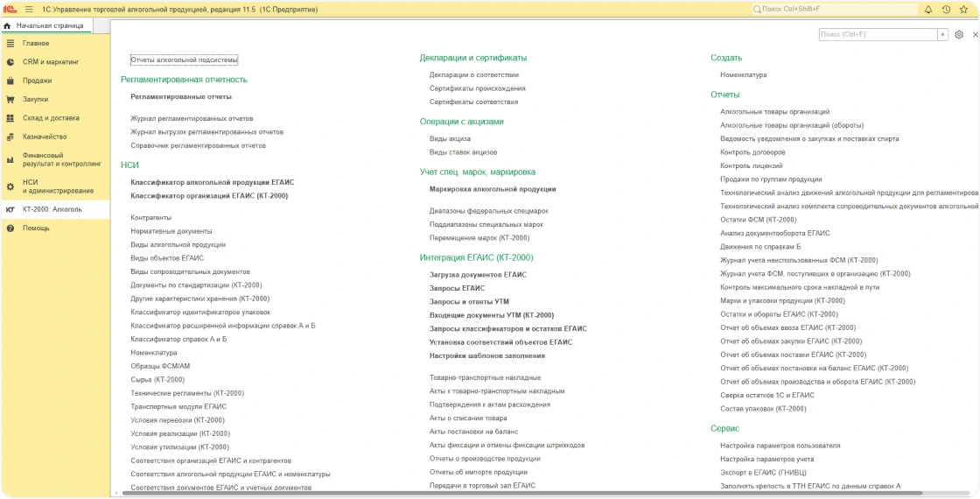Open Транспортные модули ЕГАИС

pos(178,406)
